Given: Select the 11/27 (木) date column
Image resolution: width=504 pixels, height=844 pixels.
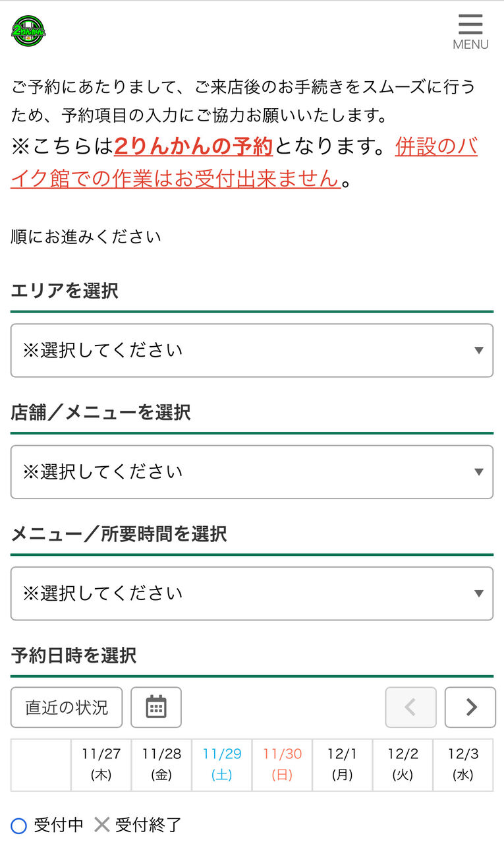Looking at the screenshot, I should 101,764.
